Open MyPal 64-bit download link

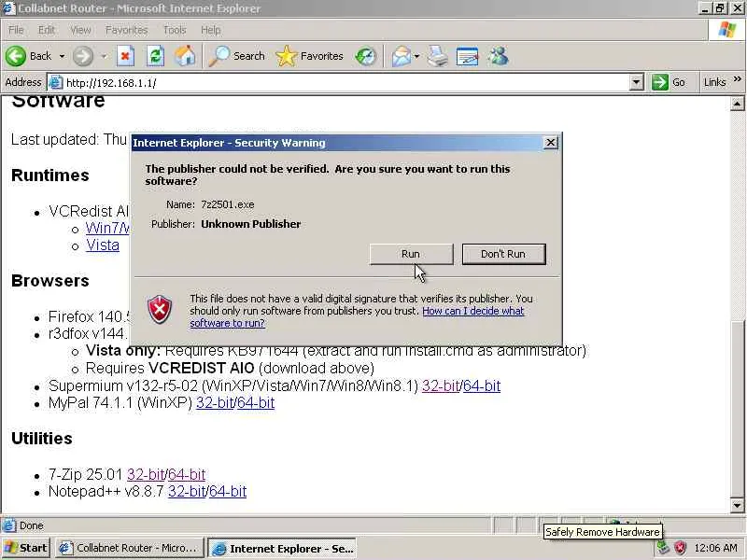256,403
